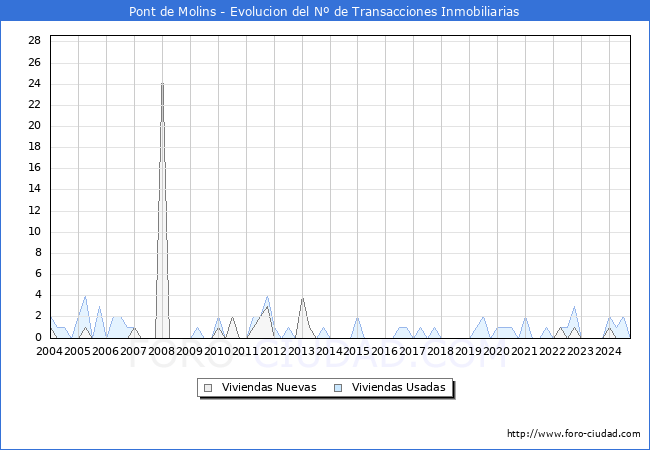This screenshot has width=650, height=450.
Task: Click the 2 y-axis value
Action: pos(38,316)
